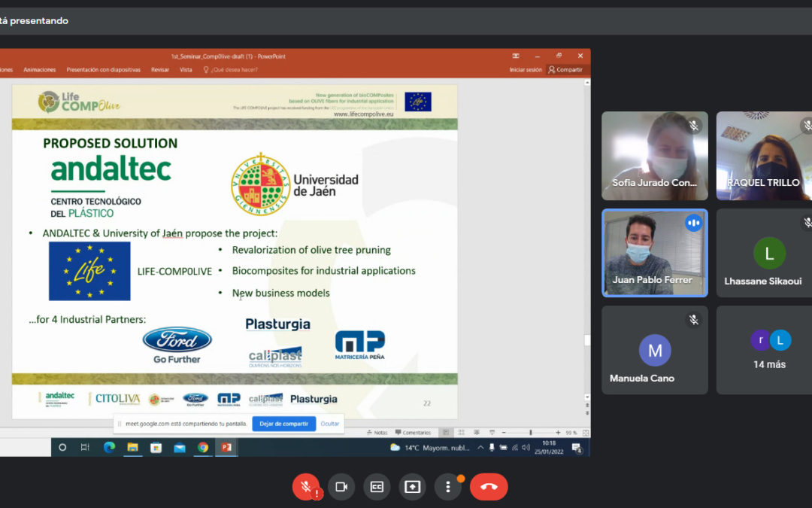Open the Notas pane
The width and height of the screenshot is (812, 508).
pyautogui.click(x=377, y=432)
